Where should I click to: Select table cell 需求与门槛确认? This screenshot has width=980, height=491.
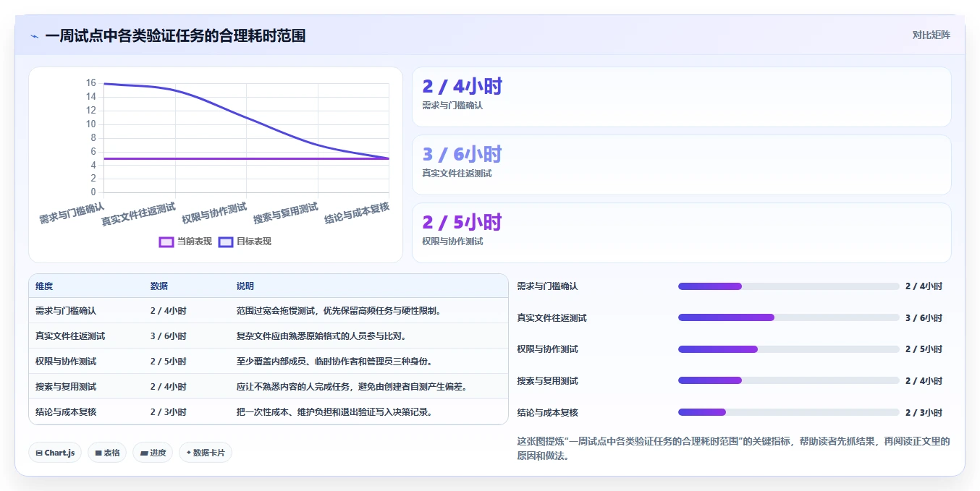pos(66,311)
